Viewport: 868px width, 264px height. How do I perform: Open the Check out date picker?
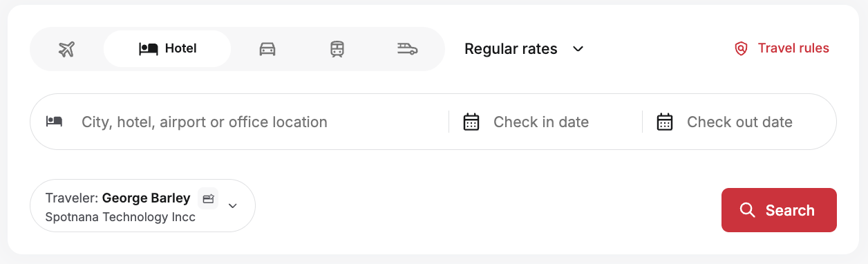(739, 122)
